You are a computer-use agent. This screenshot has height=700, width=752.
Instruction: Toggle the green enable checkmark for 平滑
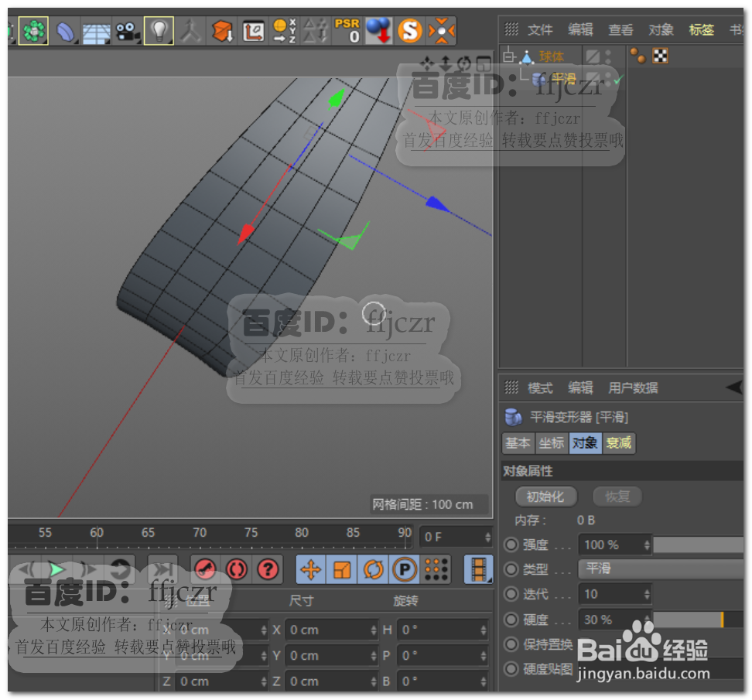618,80
